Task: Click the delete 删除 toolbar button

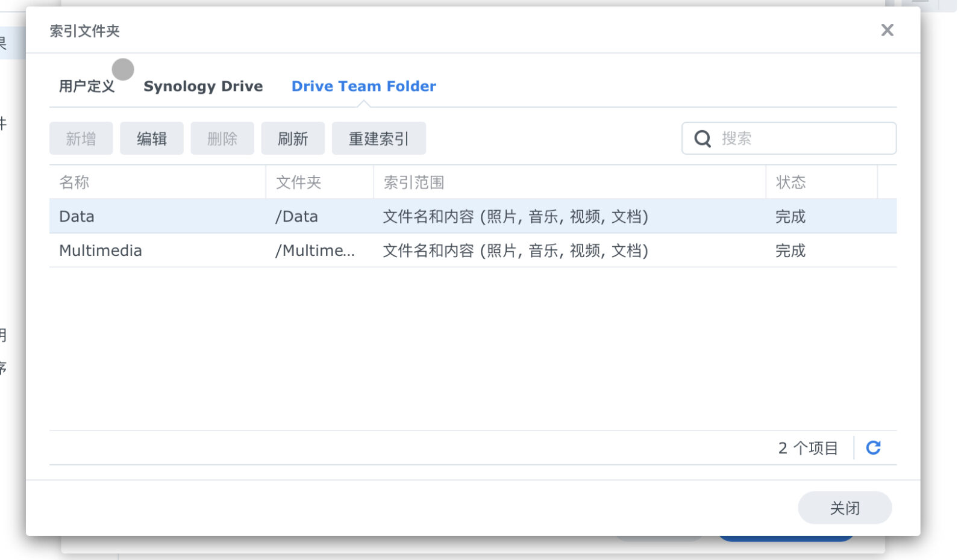Action: coord(222,138)
